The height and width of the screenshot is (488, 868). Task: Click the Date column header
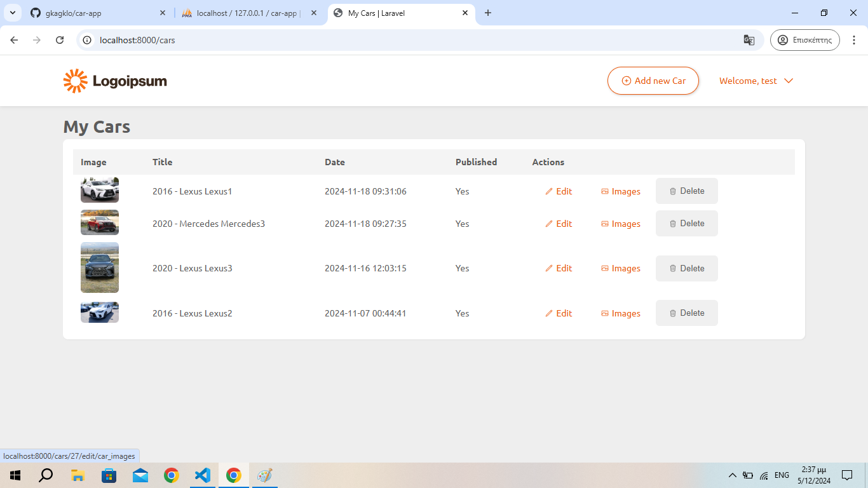coord(335,162)
